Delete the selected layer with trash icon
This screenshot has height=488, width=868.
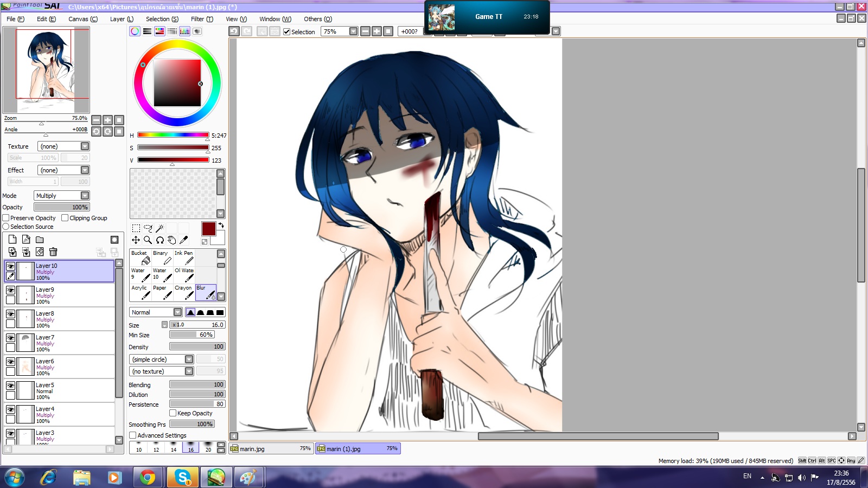tap(53, 252)
